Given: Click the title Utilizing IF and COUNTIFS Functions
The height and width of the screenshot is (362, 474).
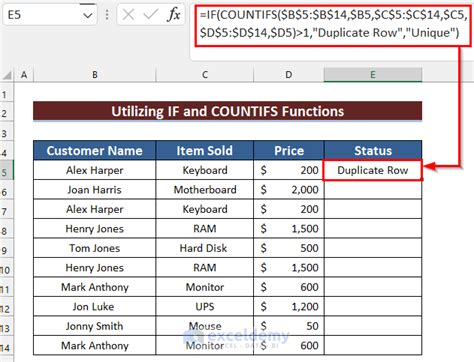Looking at the screenshot, I should pos(227,111).
